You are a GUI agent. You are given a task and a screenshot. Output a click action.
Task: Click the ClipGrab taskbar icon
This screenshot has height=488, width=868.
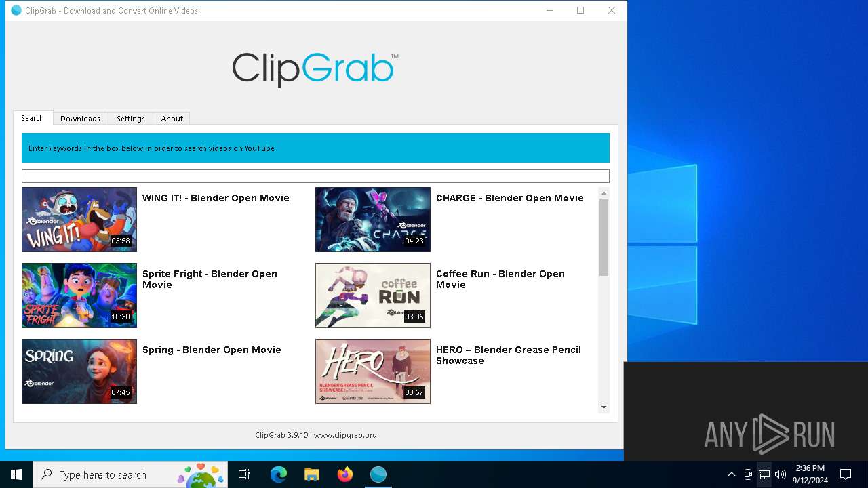pos(378,474)
